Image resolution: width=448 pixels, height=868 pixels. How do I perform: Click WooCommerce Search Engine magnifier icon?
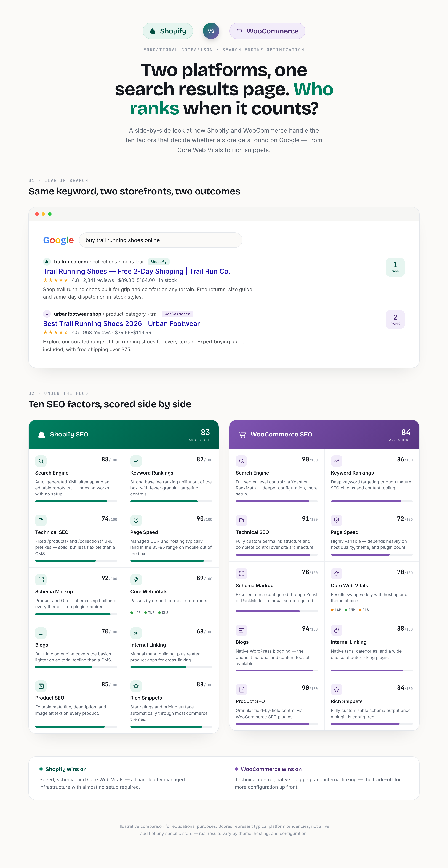coord(241,461)
